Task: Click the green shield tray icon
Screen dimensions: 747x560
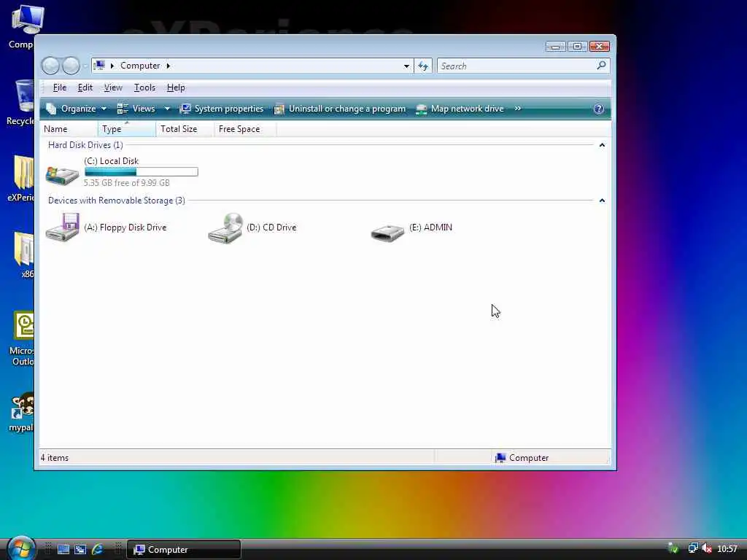Action: tap(673, 548)
